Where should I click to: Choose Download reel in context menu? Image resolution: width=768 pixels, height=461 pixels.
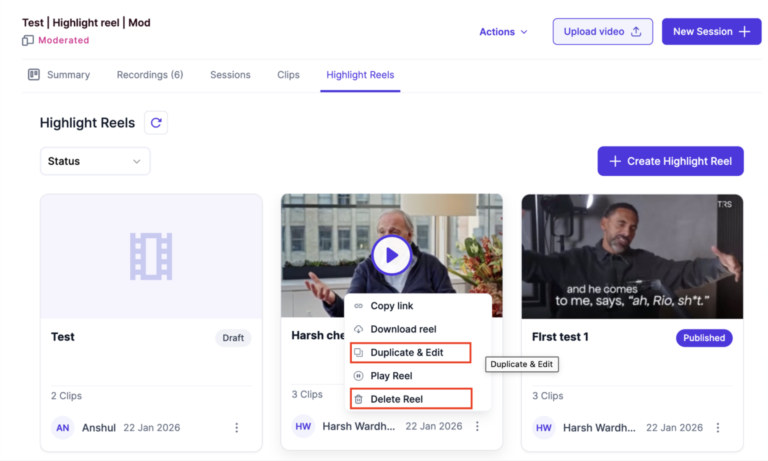[402, 329]
